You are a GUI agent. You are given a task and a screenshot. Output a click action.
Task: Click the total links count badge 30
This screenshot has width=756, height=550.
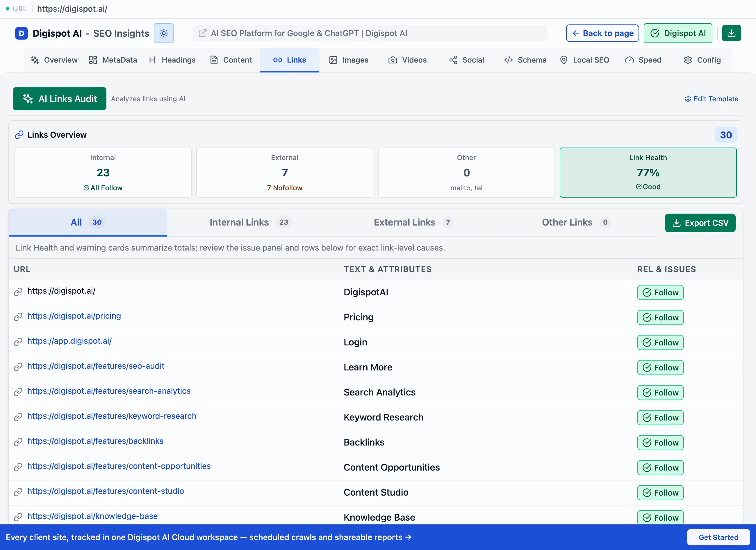point(726,135)
